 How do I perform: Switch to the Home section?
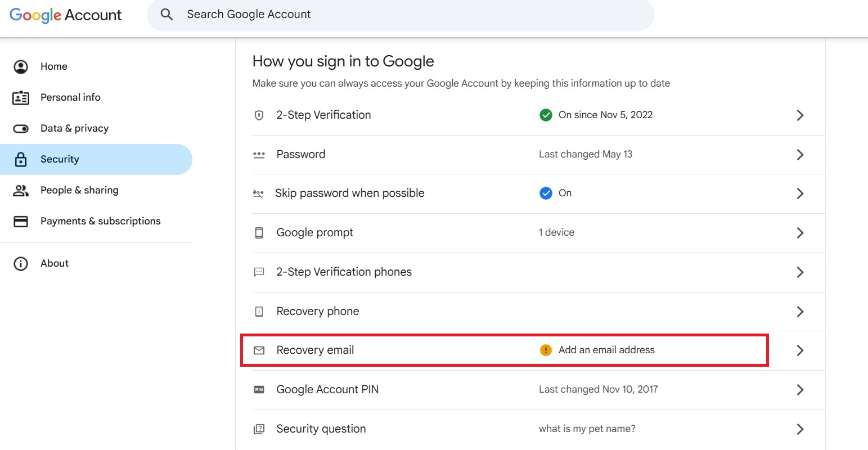pyautogui.click(x=53, y=66)
